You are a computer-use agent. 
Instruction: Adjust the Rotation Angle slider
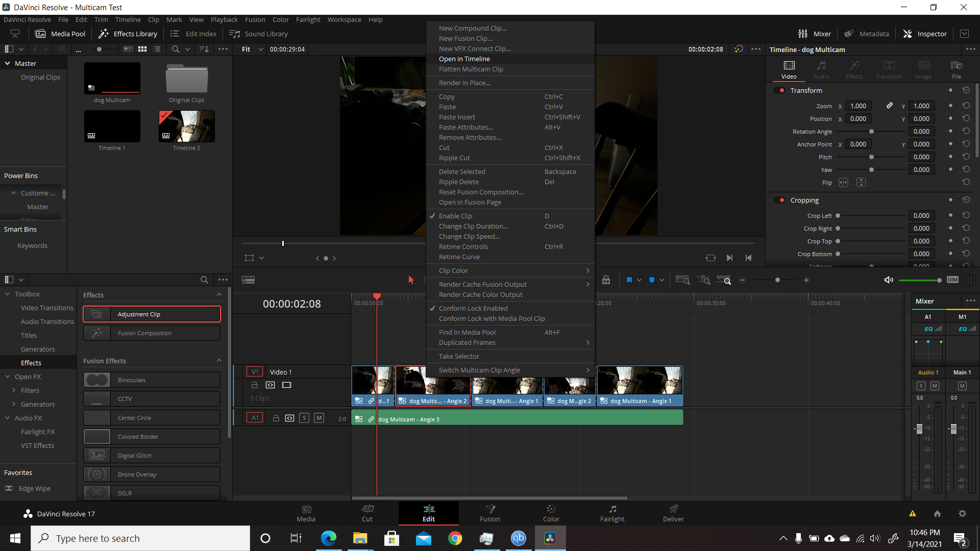coord(871,131)
